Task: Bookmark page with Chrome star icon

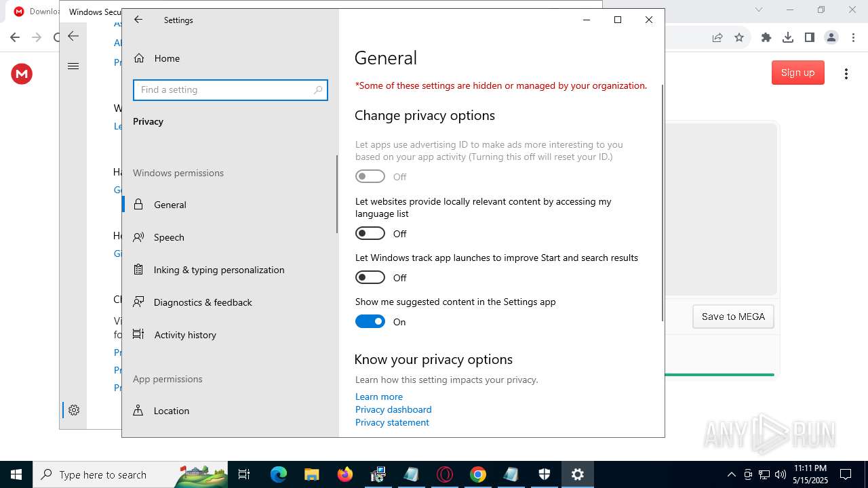Action: (739, 38)
